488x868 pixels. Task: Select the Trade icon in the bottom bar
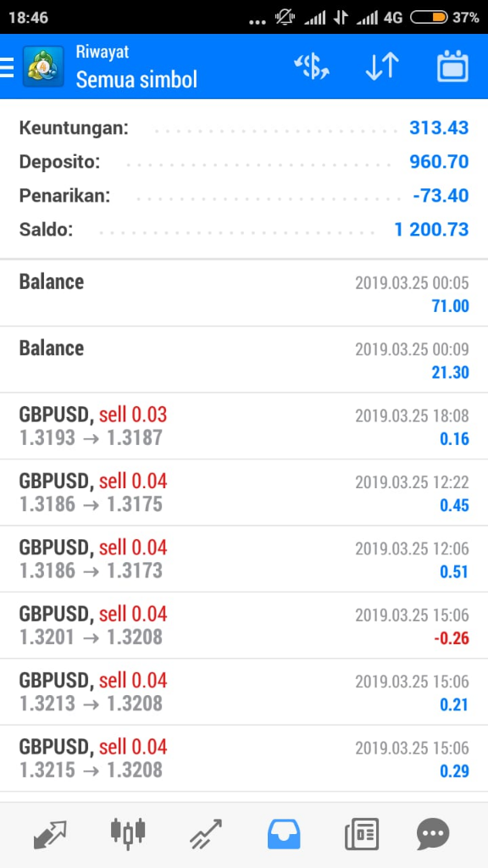click(205, 833)
